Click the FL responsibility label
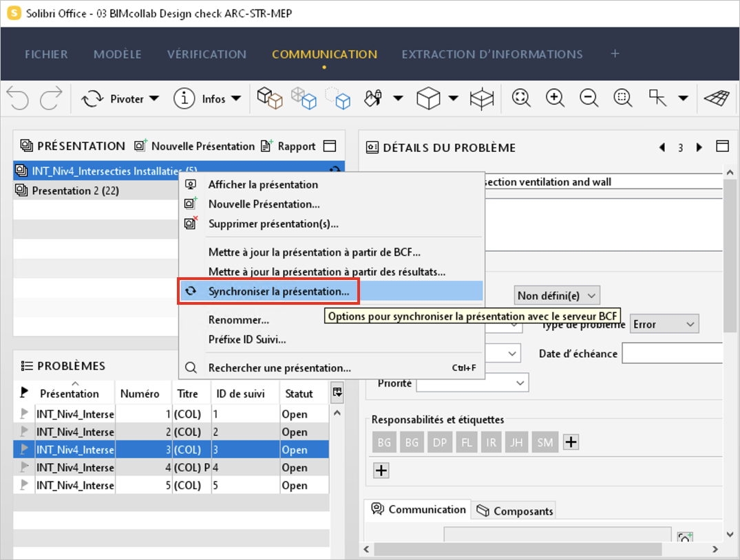This screenshot has width=740, height=560. pos(466,442)
